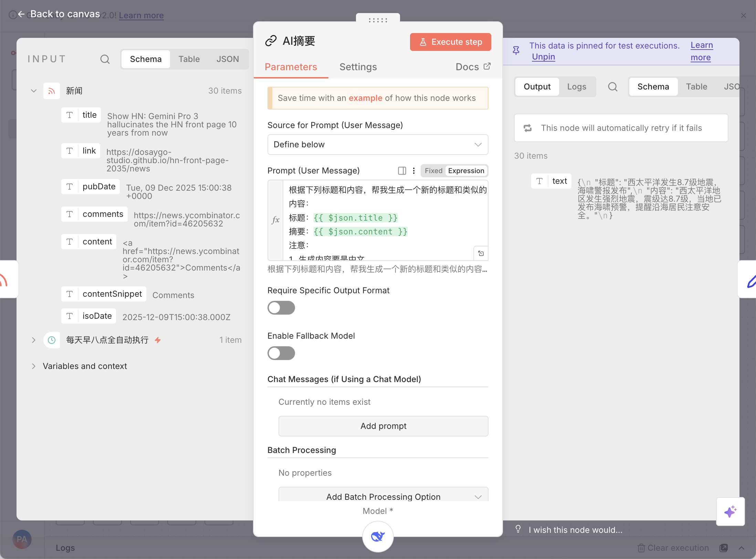The width and height of the screenshot is (756, 559).
Task: Click the RSS 新闻 node icon
Action: [x=52, y=91]
